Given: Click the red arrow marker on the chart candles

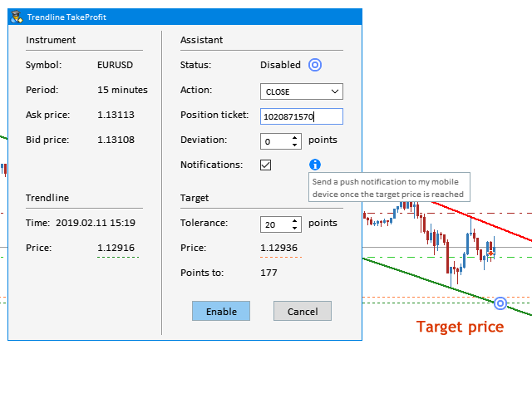Looking at the screenshot, I should click(490, 254).
